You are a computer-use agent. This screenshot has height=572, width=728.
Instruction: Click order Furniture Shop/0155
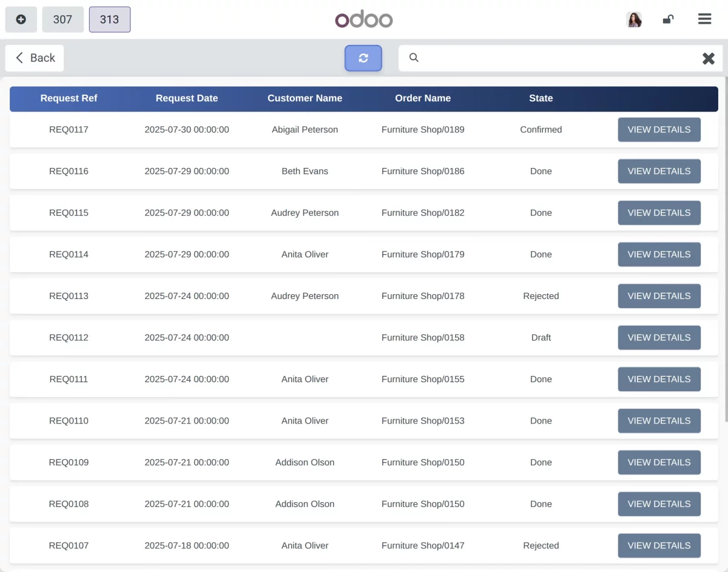pyautogui.click(x=423, y=379)
